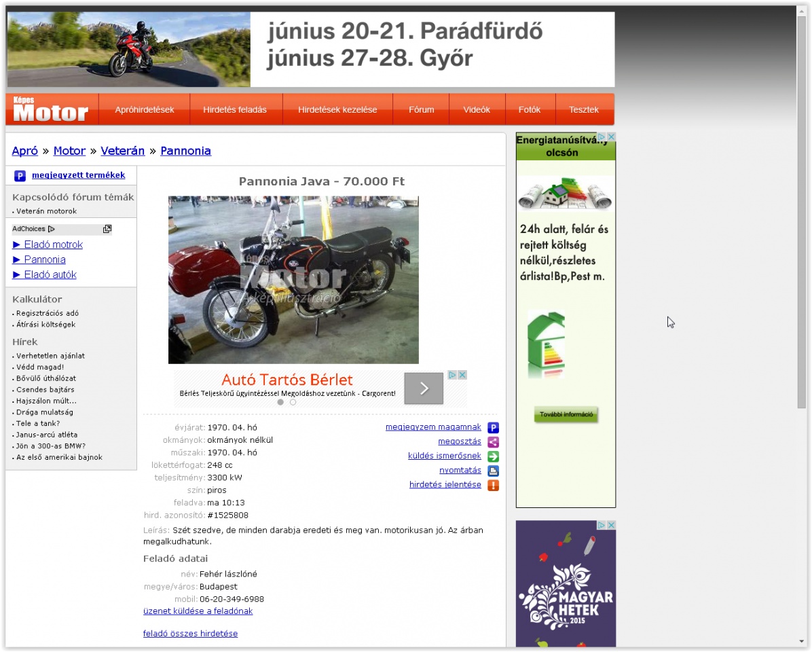Open 'üzenet küldése a feladónak' link
The width and height of the screenshot is (812, 652).
click(x=198, y=611)
